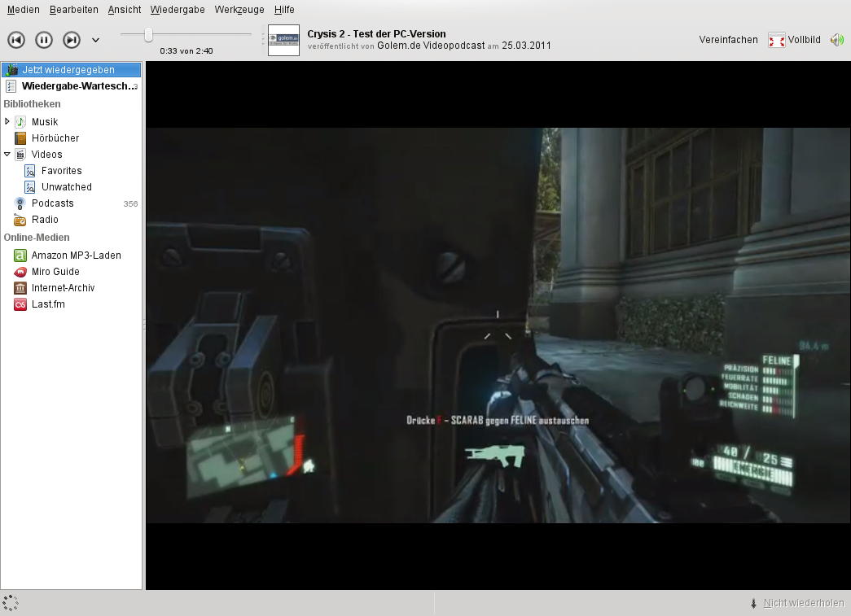Select the Musik library

click(x=45, y=121)
